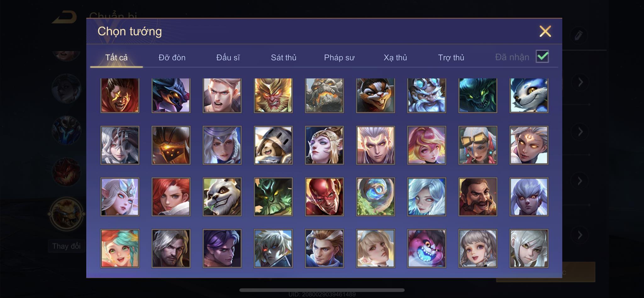This screenshot has height=298, width=644.
Task: Select the armored bear hero portrait
Action: pyautogui.click(x=273, y=145)
